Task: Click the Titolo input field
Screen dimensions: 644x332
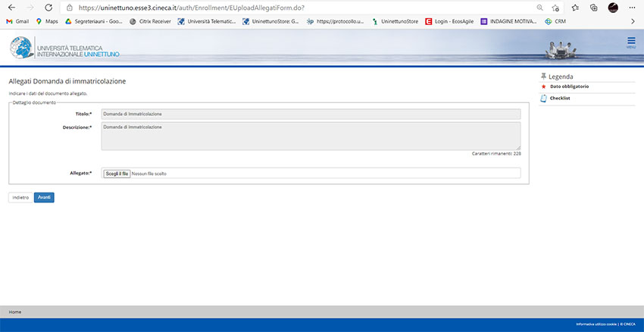Action: (x=311, y=114)
